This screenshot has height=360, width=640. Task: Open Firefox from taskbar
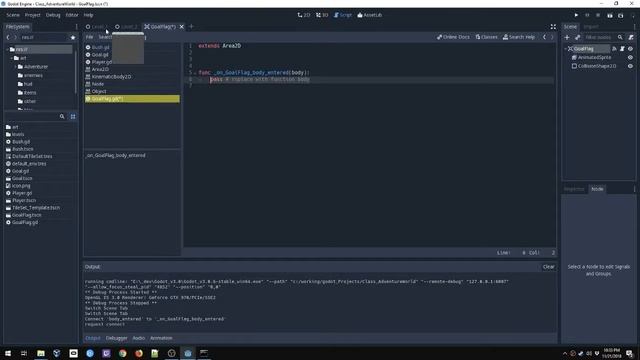tap(139, 353)
